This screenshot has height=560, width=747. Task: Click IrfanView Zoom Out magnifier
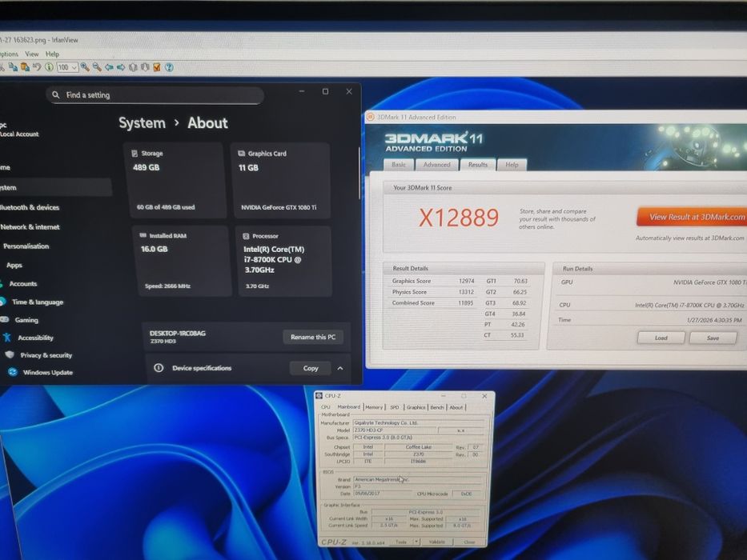[x=97, y=67]
